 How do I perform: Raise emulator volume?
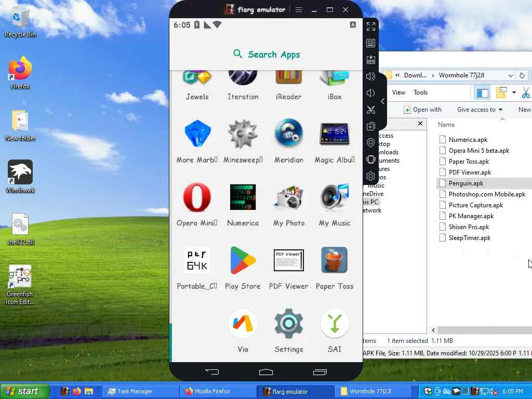(371, 76)
